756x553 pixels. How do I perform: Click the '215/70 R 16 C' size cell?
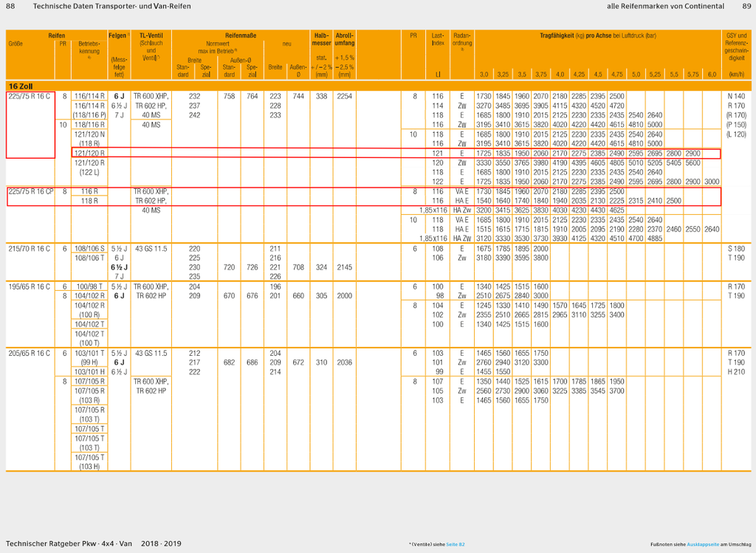30,249
